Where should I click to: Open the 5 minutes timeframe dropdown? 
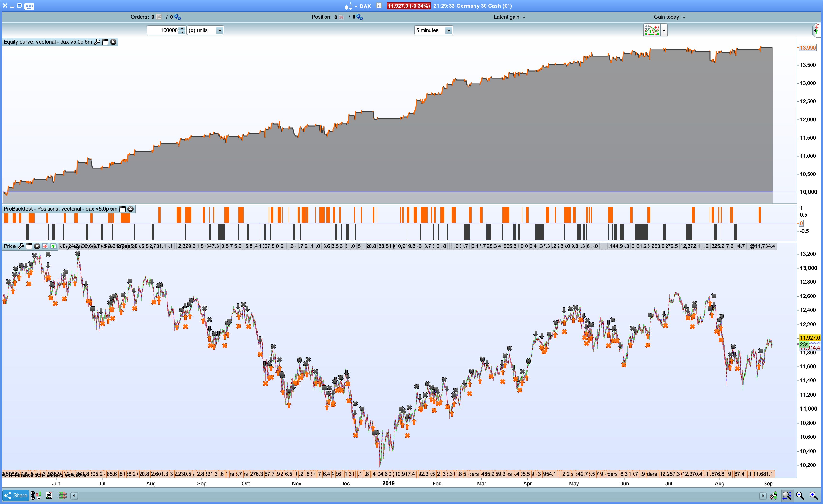[x=448, y=30]
